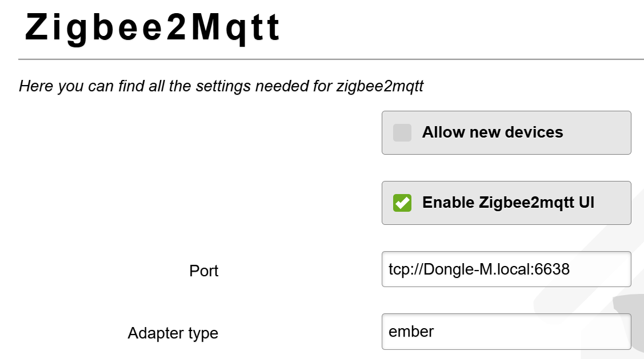
Task: Click the 'Adapter type' field label
Action: pos(173,333)
